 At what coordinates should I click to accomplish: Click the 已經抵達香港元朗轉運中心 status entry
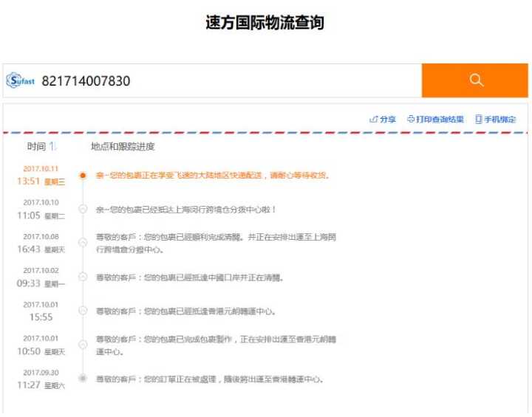pos(186,311)
